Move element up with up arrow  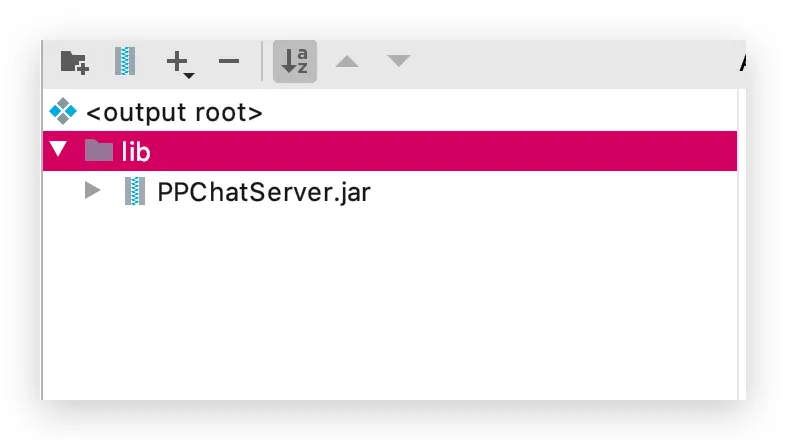(347, 62)
